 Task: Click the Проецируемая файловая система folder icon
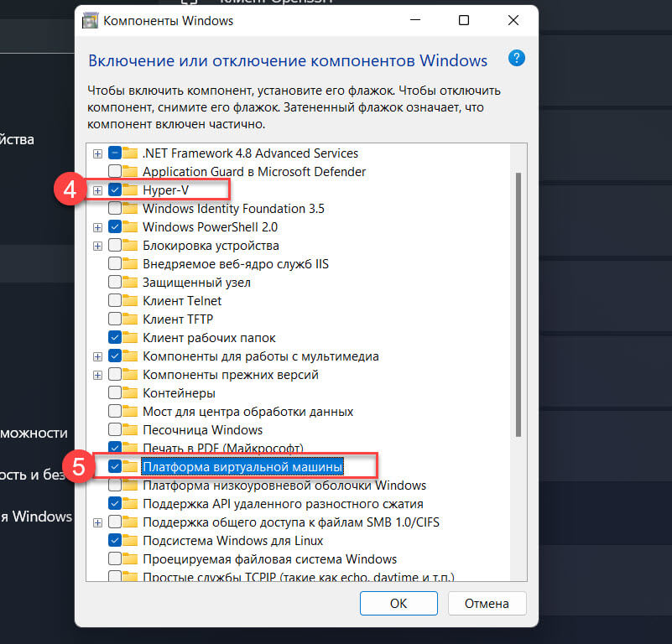[x=130, y=558]
